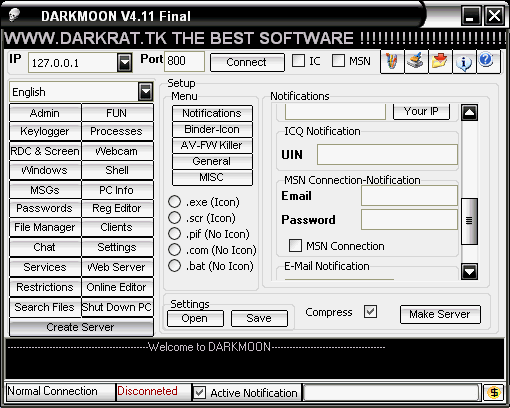The image size is (510, 408).
Task: Open the AV-FW Killer setup menu item
Action: (x=212, y=145)
